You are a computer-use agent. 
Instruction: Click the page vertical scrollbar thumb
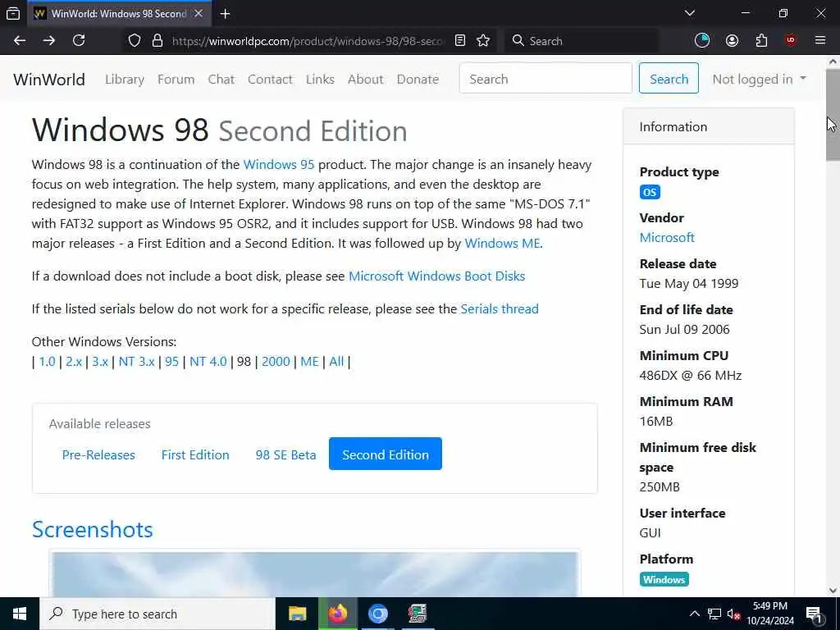coord(833,115)
